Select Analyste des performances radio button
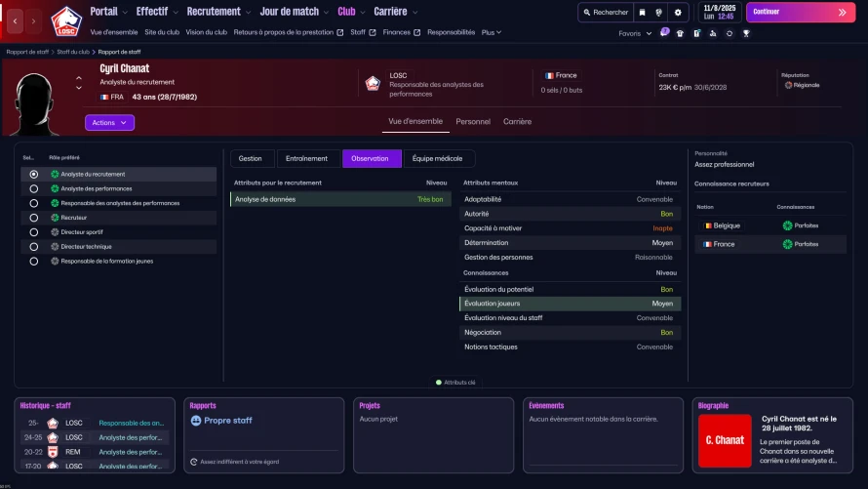This screenshot has width=868, height=489. [34, 188]
